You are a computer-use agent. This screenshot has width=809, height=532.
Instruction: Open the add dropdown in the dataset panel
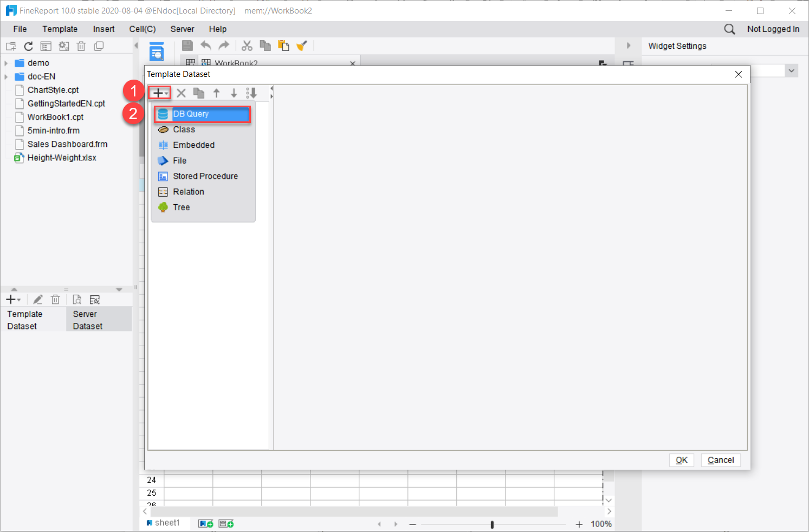point(13,300)
